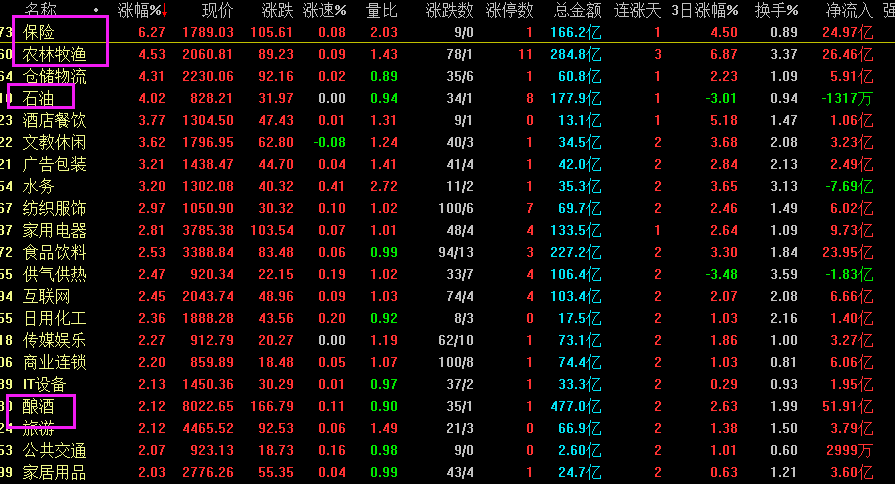
Task: Sort table by 涨速% column
Action: coord(326,10)
